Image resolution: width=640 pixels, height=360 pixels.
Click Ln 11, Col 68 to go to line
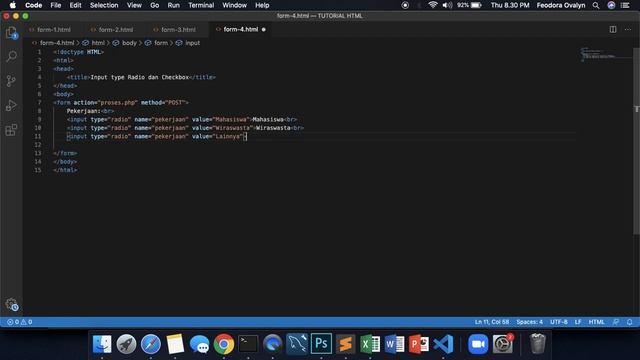[x=492, y=322]
